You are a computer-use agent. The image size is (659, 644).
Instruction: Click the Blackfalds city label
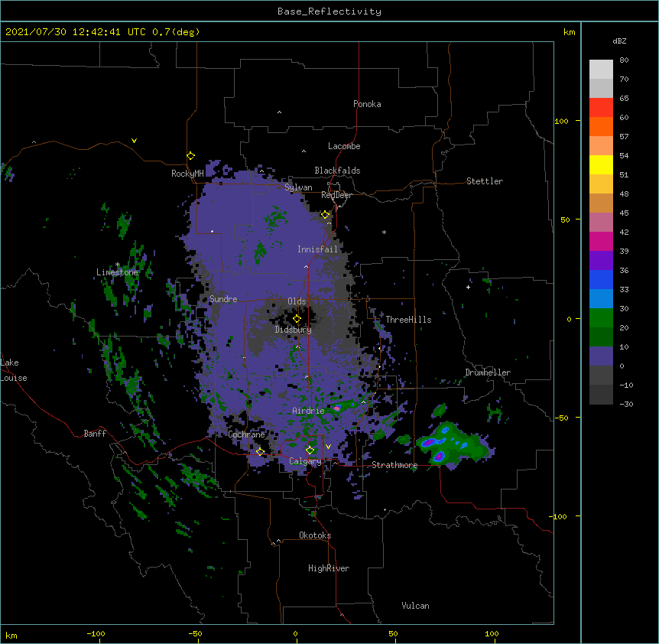click(x=337, y=171)
